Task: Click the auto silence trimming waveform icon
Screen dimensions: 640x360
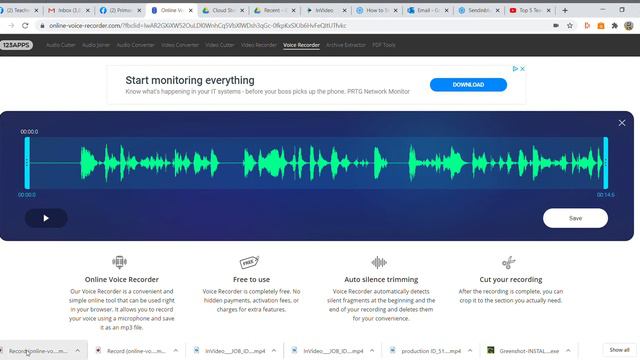Action: tap(379, 262)
